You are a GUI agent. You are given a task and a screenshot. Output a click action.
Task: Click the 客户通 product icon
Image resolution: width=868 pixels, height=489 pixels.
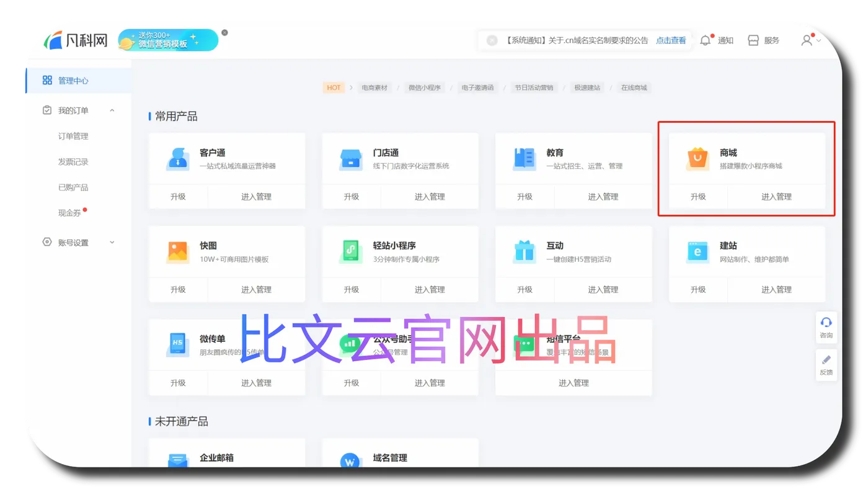(x=178, y=159)
